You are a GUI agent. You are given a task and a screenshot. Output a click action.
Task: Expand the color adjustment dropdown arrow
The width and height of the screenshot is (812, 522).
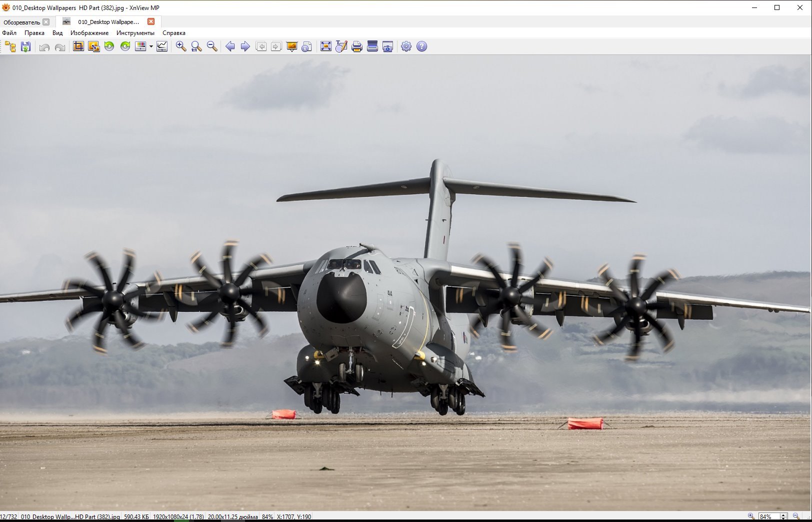tap(151, 47)
